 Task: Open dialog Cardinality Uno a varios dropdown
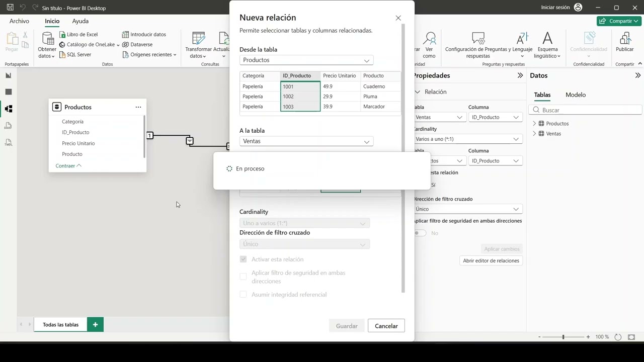click(304, 223)
